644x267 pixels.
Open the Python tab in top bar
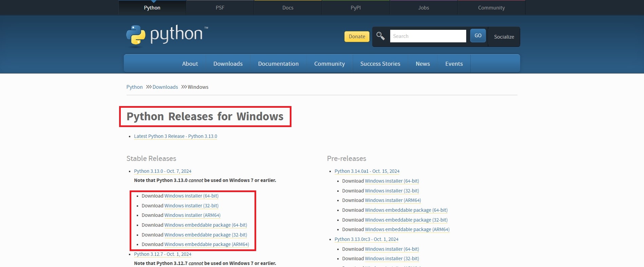click(x=152, y=7)
